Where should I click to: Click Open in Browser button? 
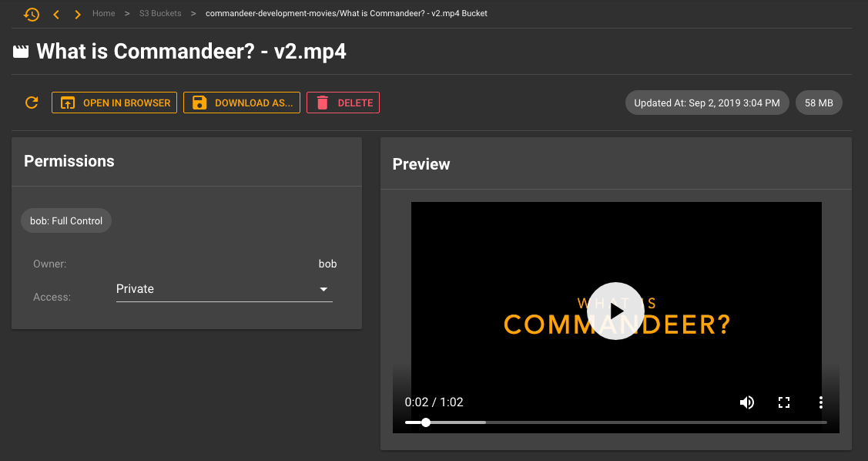(114, 103)
